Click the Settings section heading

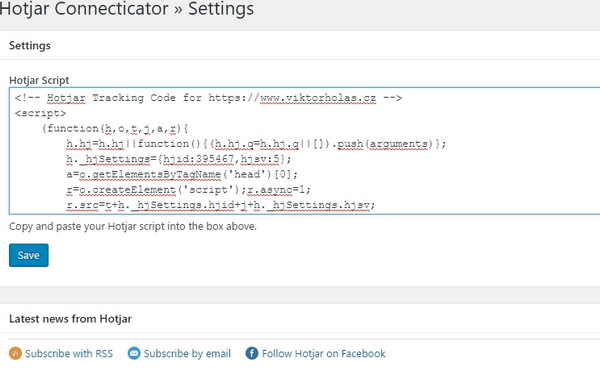click(30, 46)
